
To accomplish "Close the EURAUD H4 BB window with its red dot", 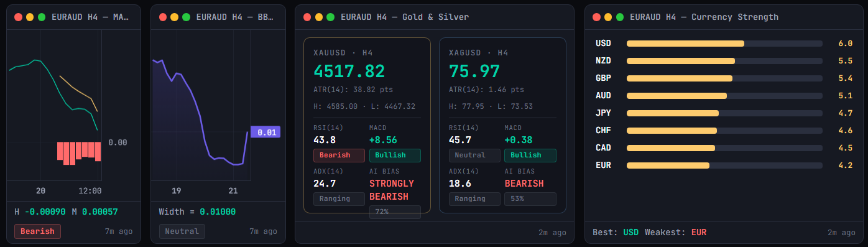I will 164,17.
